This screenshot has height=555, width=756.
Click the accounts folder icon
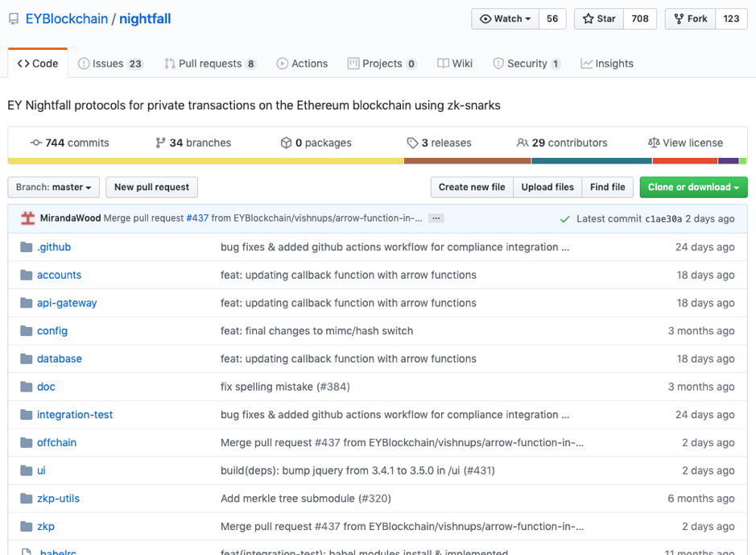pyautogui.click(x=26, y=275)
